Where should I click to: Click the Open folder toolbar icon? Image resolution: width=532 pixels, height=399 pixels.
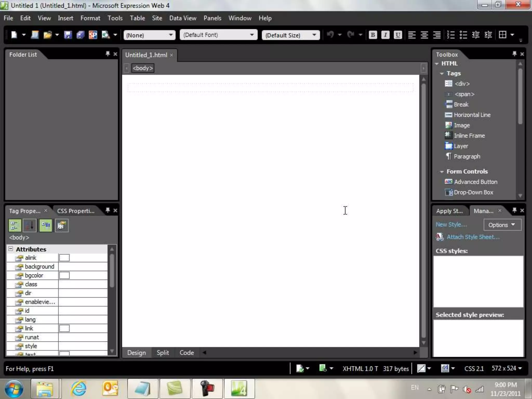(x=48, y=35)
